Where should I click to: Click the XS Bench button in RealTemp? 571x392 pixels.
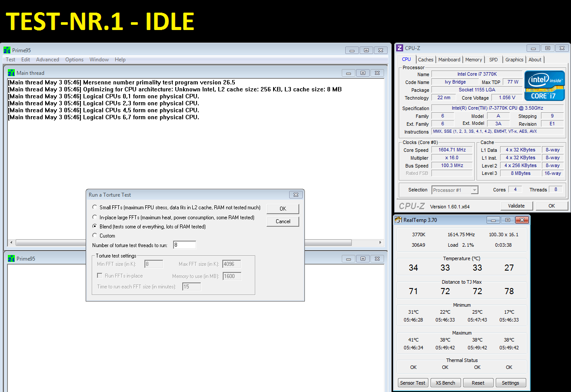(445, 383)
